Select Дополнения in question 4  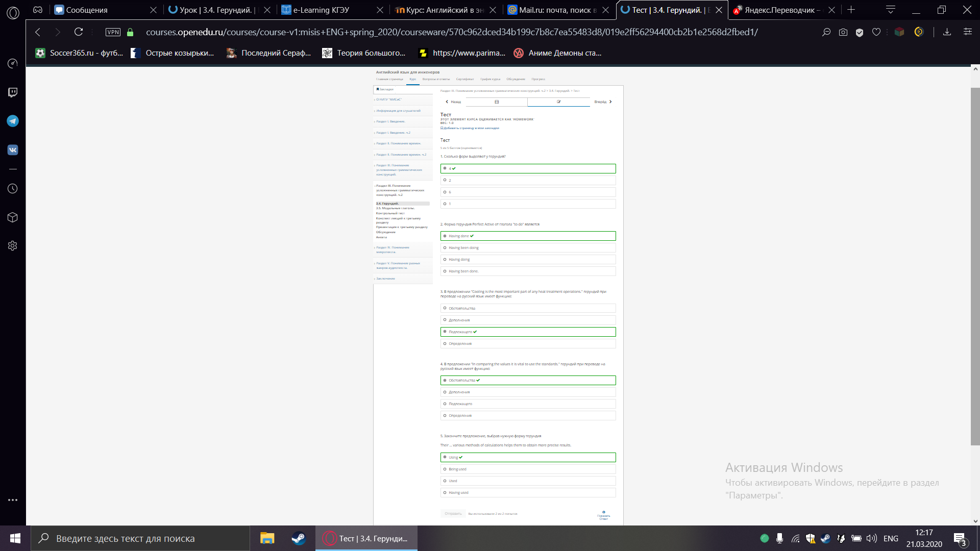(528, 392)
